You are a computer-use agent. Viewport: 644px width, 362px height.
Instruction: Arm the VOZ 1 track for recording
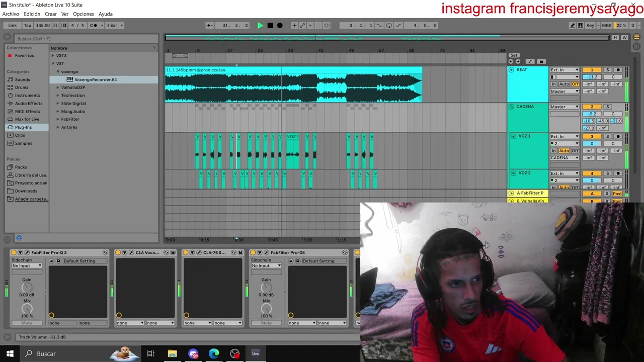tap(618, 136)
